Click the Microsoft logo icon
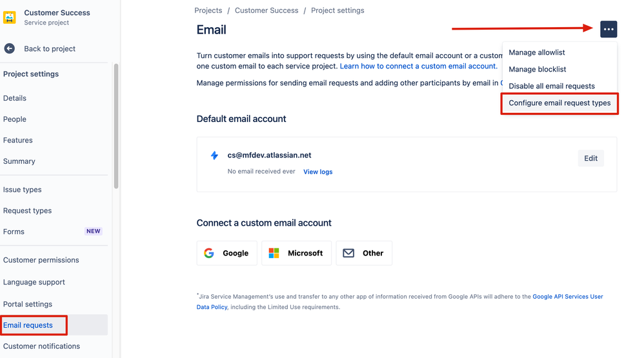Image resolution: width=644 pixels, height=358 pixels. click(x=274, y=253)
